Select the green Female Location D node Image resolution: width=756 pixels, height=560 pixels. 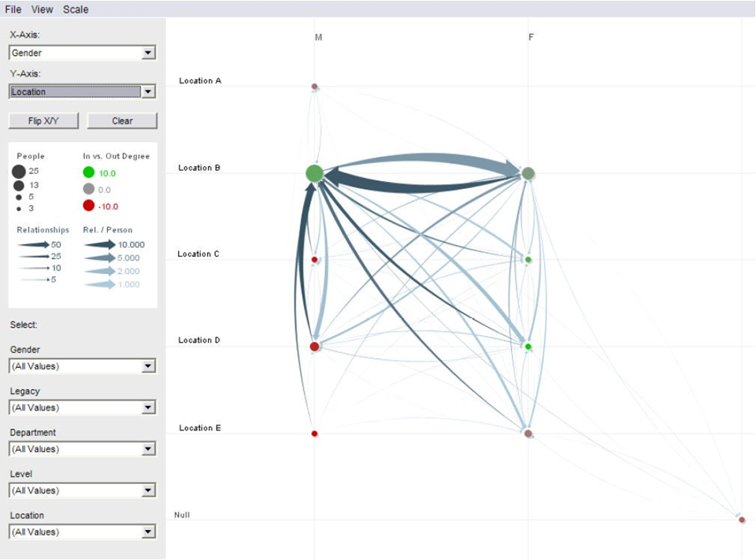(x=528, y=347)
